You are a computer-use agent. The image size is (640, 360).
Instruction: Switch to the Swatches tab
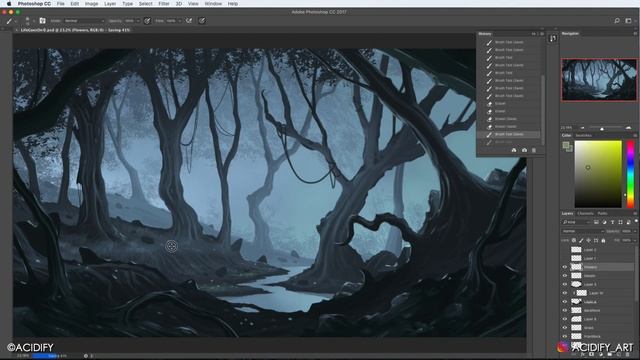pos(583,136)
